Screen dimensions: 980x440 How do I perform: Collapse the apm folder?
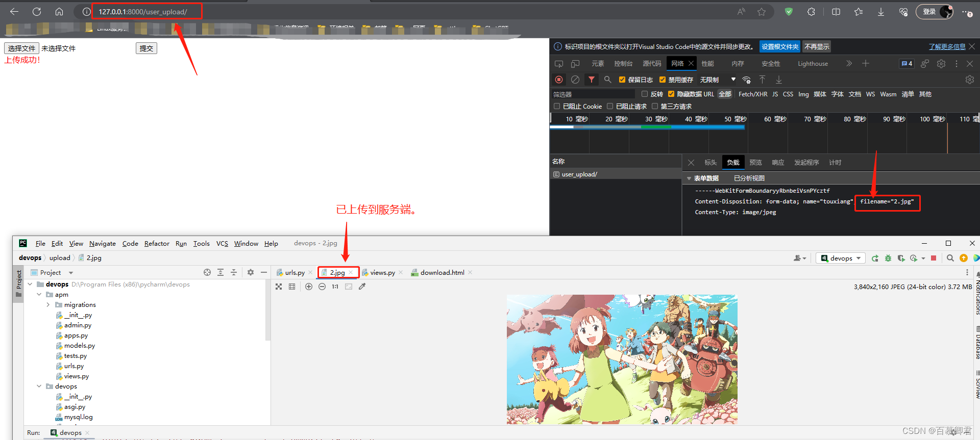point(39,294)
